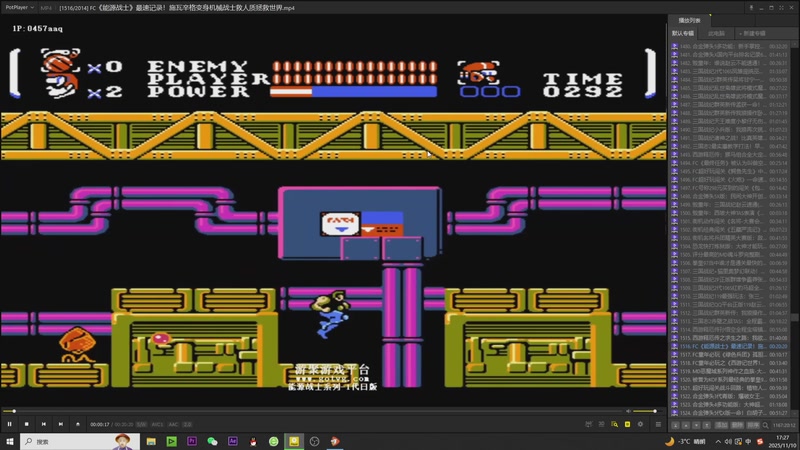Click the eject/open file button
This screenshot has height=450, width=800.
pyautogui.click(x=78, y=424)
